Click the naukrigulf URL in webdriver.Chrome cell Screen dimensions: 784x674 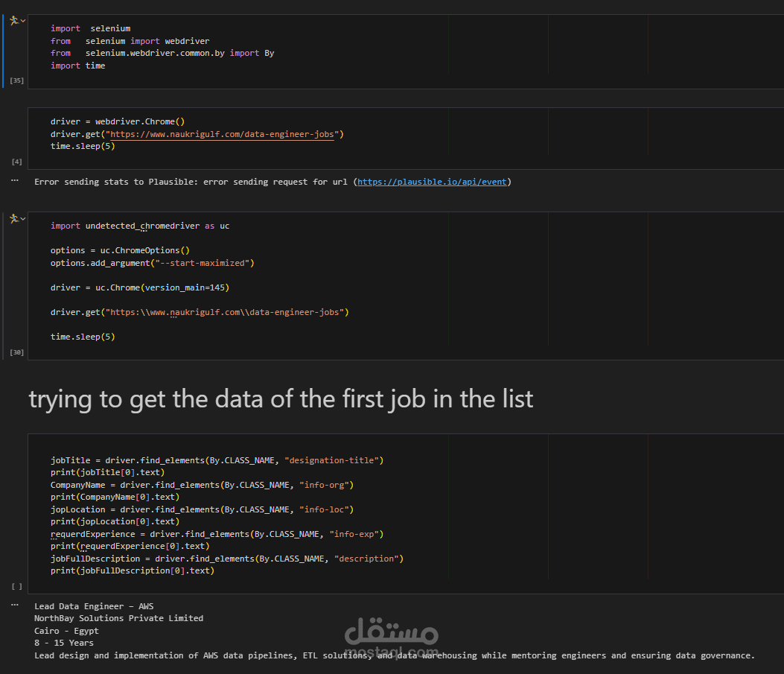click(x=224, y=135)
